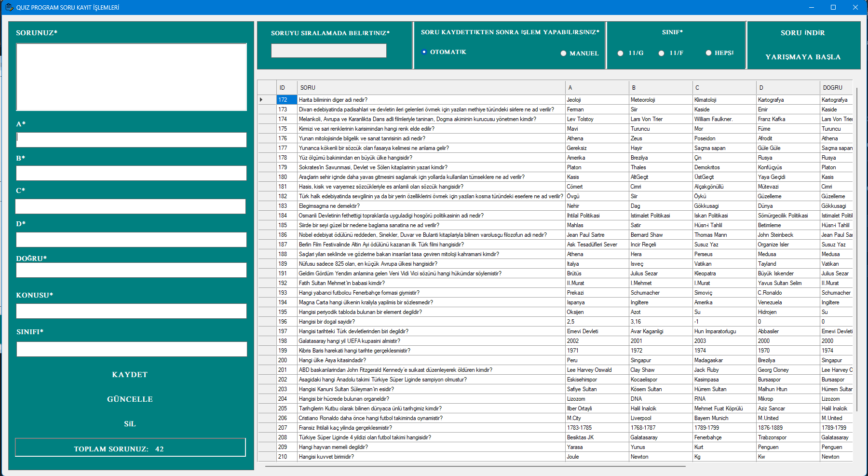Click the SORU column header
This screenshot has height=476, width=868.
pos(431,88)
